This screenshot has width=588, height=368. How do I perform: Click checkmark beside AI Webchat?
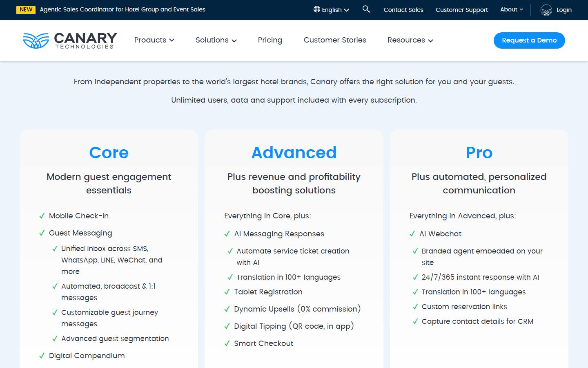pos(412,234)
